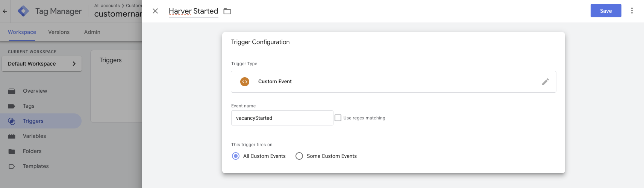Click the Variables icon in sidebar

tap(12, 136)
